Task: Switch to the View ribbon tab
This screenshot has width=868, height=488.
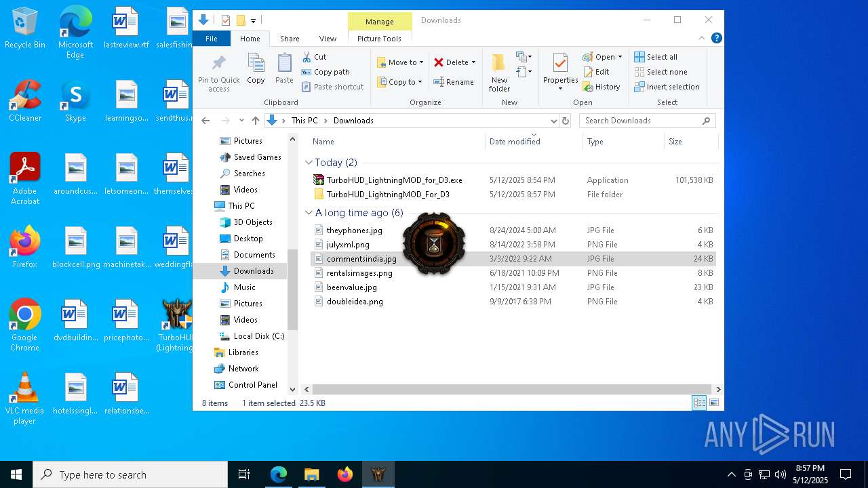Action: (328, 39)
